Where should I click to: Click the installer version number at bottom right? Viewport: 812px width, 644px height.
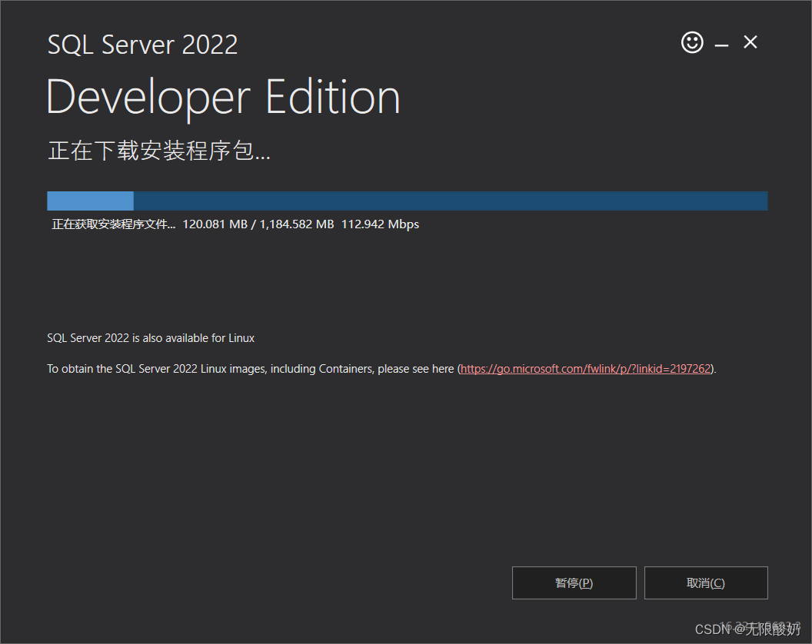[760, 625]
